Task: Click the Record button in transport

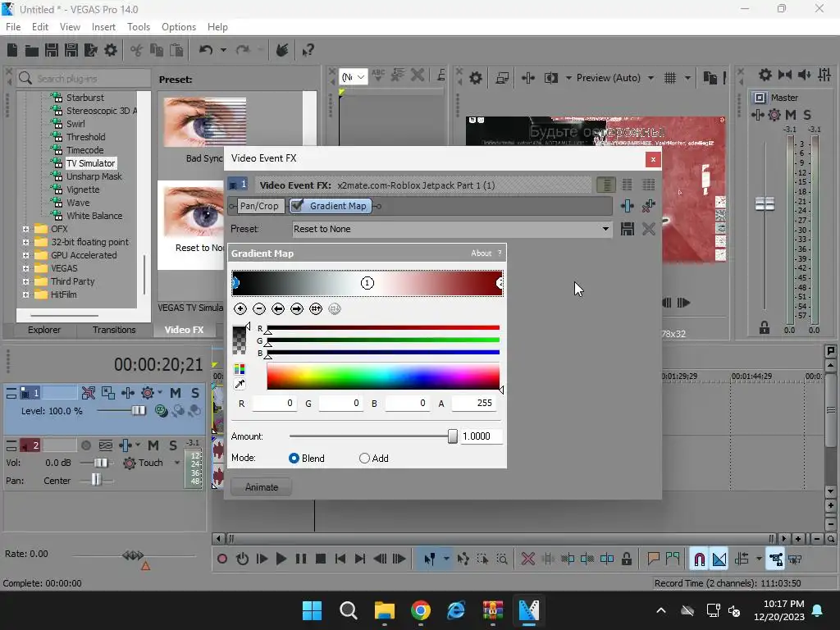Action: point(221,559)
